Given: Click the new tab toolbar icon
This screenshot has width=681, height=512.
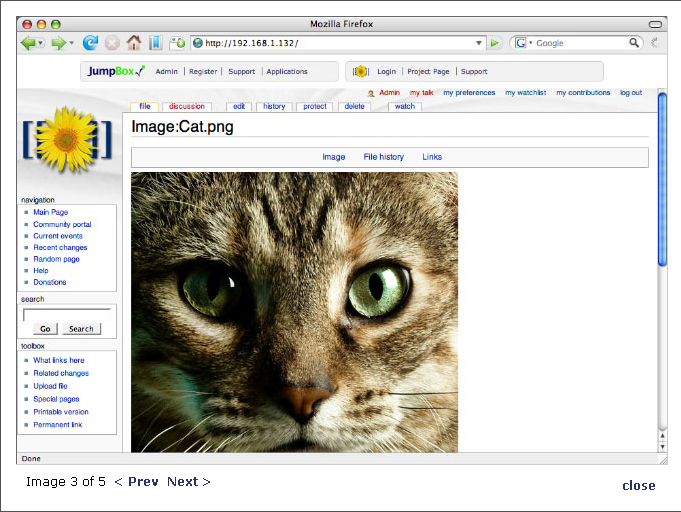Looking at the screenshot, I should (177, 43).
